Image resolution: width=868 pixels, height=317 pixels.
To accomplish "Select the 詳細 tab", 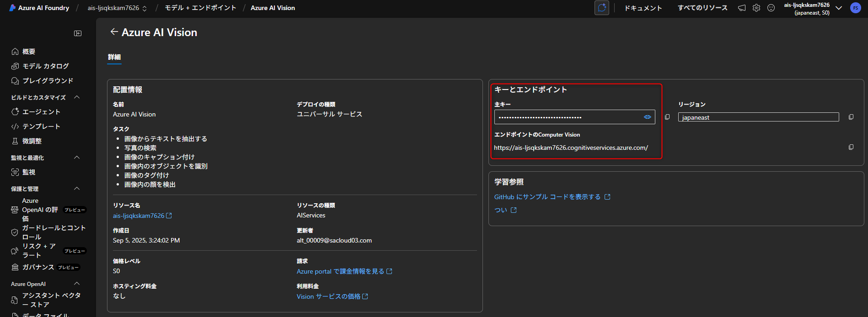I will click(114, 57).
